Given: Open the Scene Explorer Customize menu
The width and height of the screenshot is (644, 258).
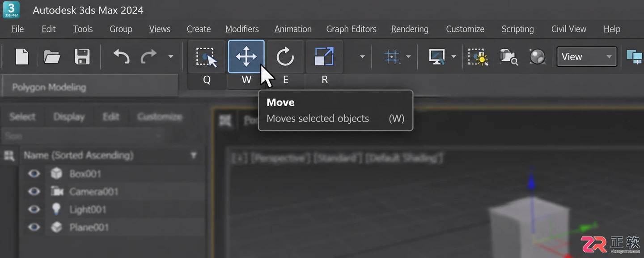Looking at the screenshot, I should click(160, 117).
